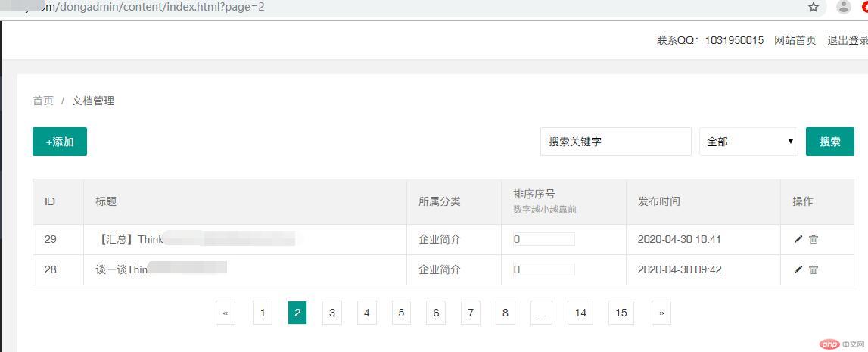
Task: Focus the 搜索关键字 search input field
Action: click(x=615, y=142)
